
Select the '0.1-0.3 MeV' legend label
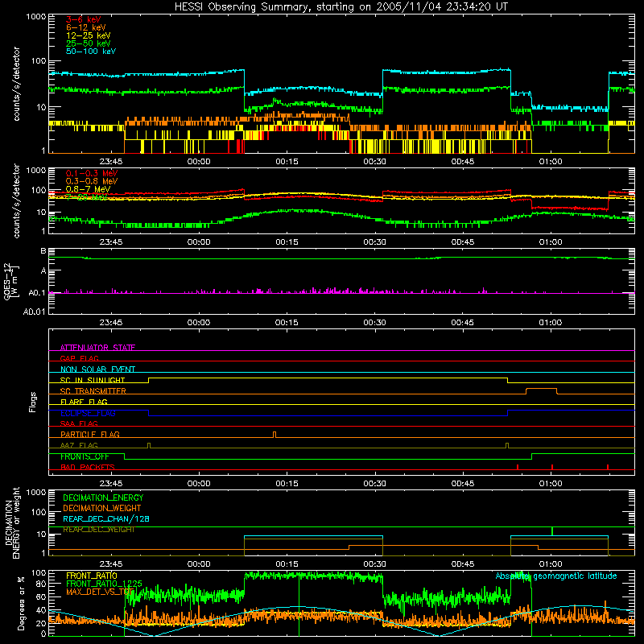(92, 173)
